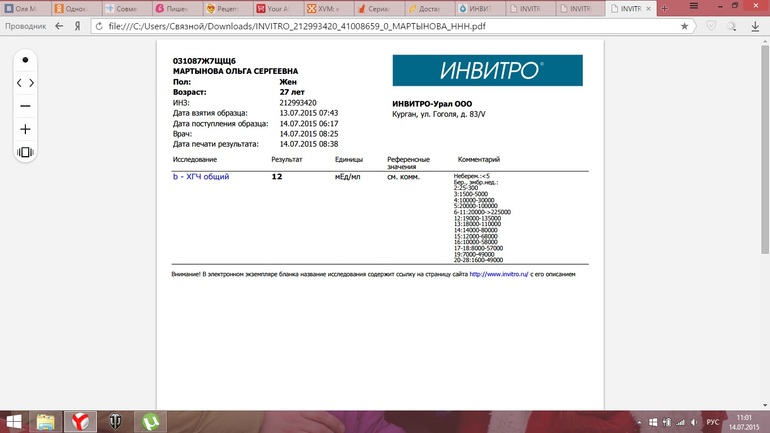The image size is (770, 433).
Task: Open World of Tanks from taskbar
Action: [116, 422]
